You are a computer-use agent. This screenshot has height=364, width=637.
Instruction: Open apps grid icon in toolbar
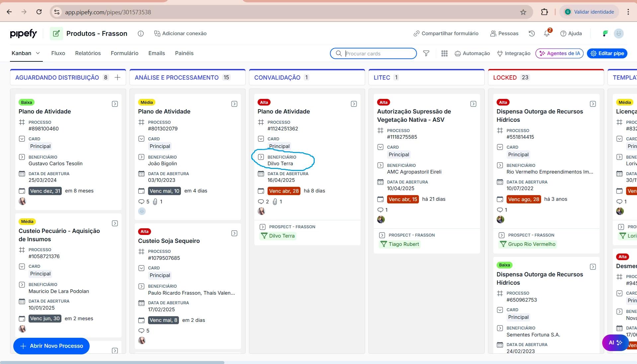[444, 53]
